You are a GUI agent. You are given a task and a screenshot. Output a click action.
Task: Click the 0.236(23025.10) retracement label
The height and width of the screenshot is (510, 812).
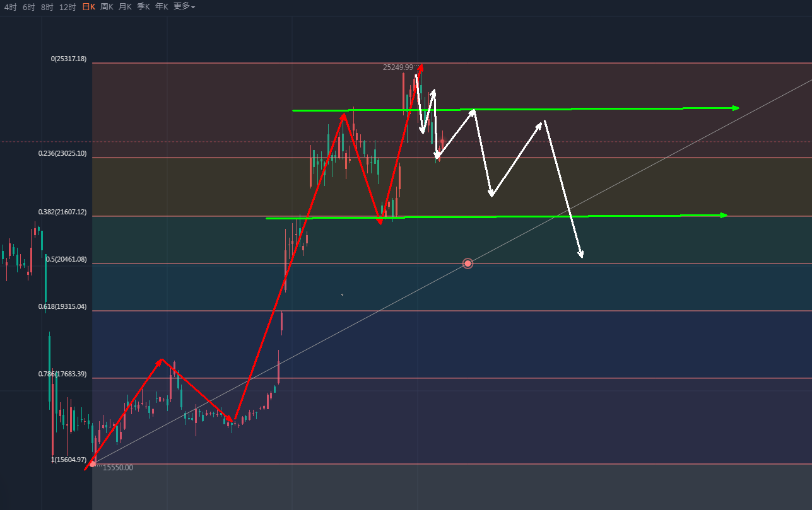click(62, 153)
